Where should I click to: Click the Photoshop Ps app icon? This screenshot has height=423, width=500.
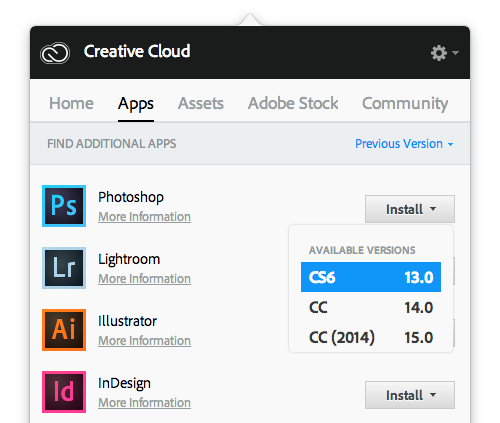[64, 206]
